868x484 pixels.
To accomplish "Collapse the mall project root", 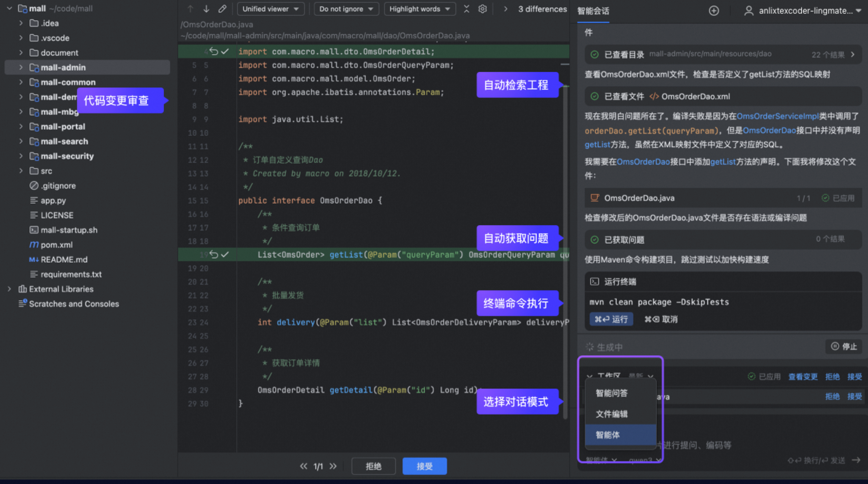I will 9,8.
